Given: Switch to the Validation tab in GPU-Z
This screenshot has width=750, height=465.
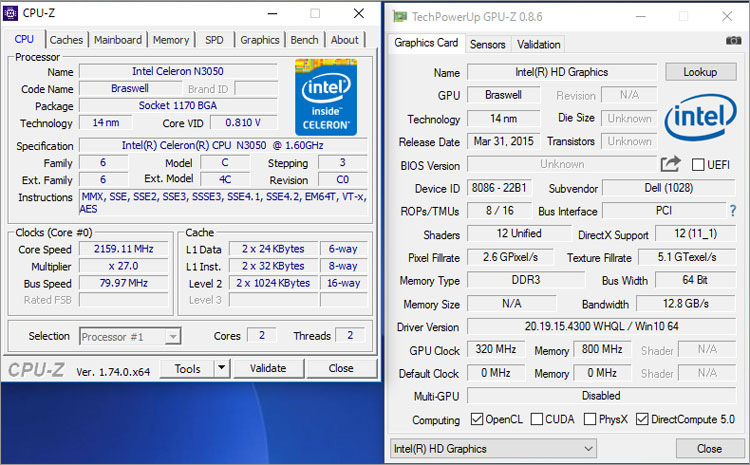Looking at the screenshot, I should point(539,44).
